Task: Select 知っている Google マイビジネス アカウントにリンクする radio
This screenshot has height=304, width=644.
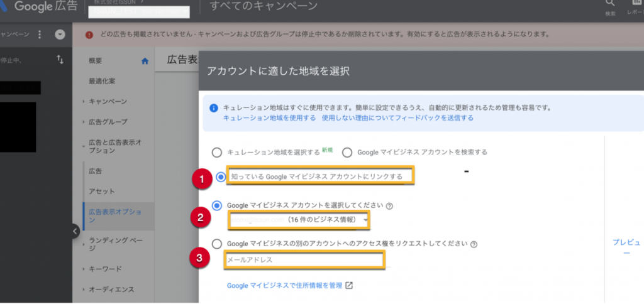Action: click(221, 177)
